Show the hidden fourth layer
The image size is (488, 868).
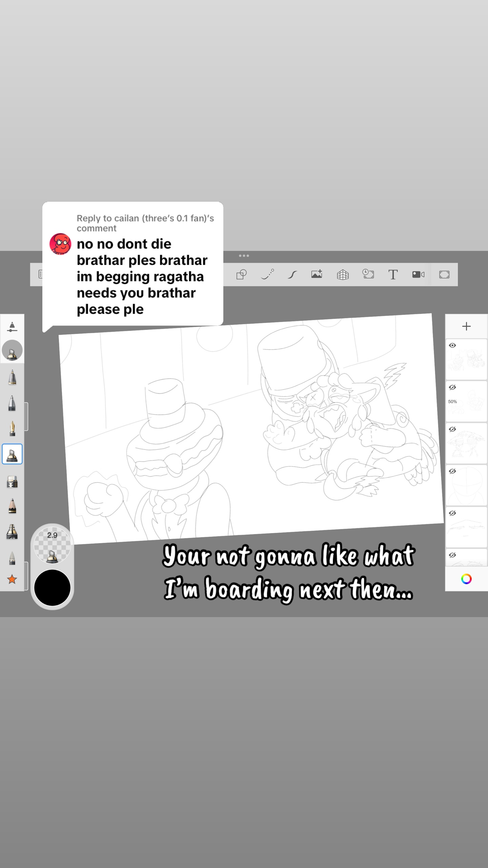(452, 471)
